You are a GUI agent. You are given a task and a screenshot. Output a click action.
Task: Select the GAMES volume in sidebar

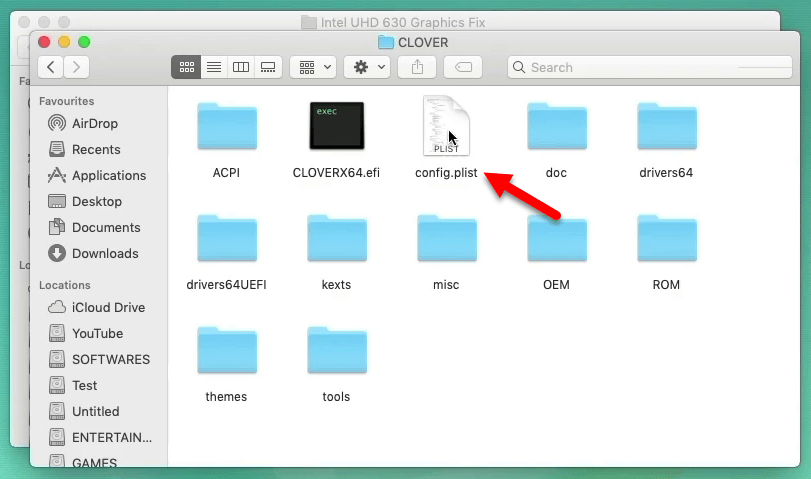pos(83,462)
